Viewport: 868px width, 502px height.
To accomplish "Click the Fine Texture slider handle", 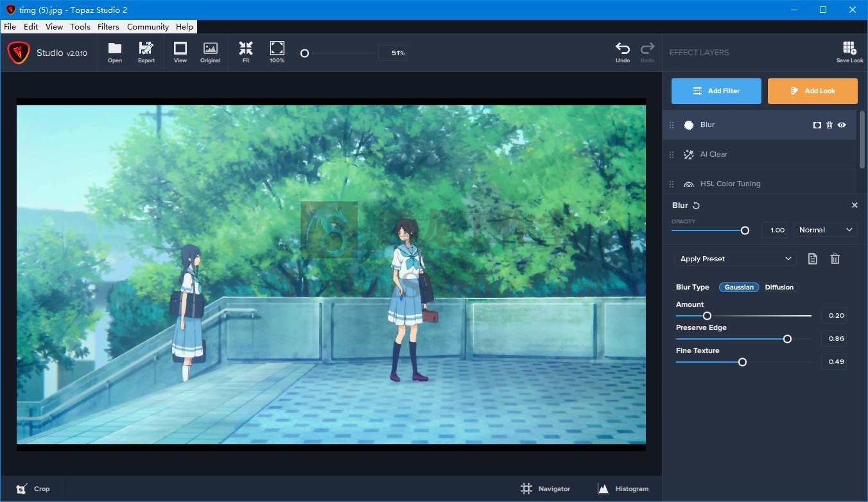I will [742, 362].
